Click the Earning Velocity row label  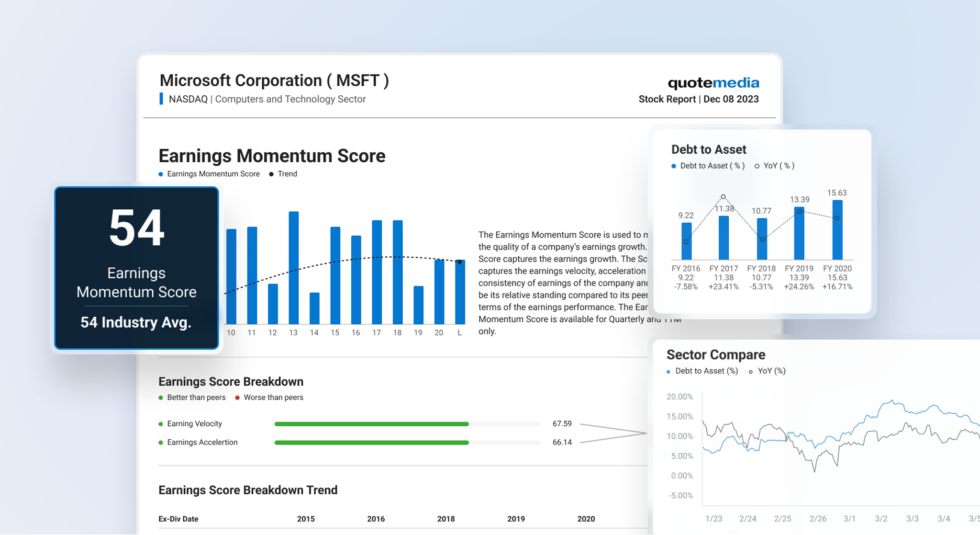click(x=190, y=424)
